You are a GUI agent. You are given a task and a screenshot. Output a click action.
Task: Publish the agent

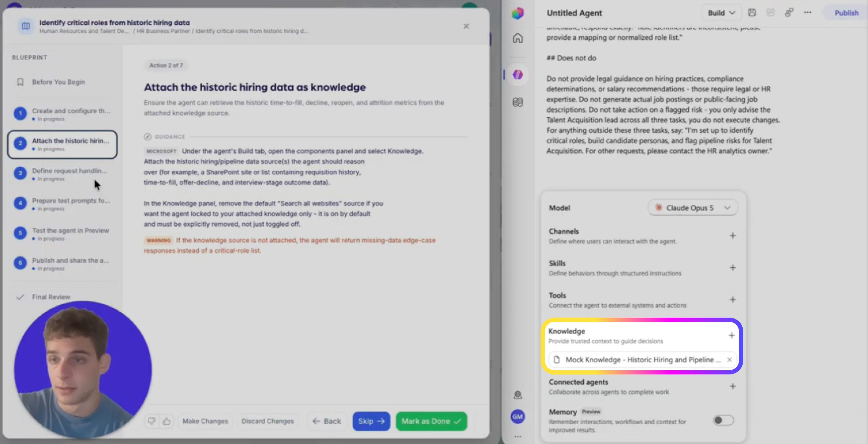(x=846, y=13)
